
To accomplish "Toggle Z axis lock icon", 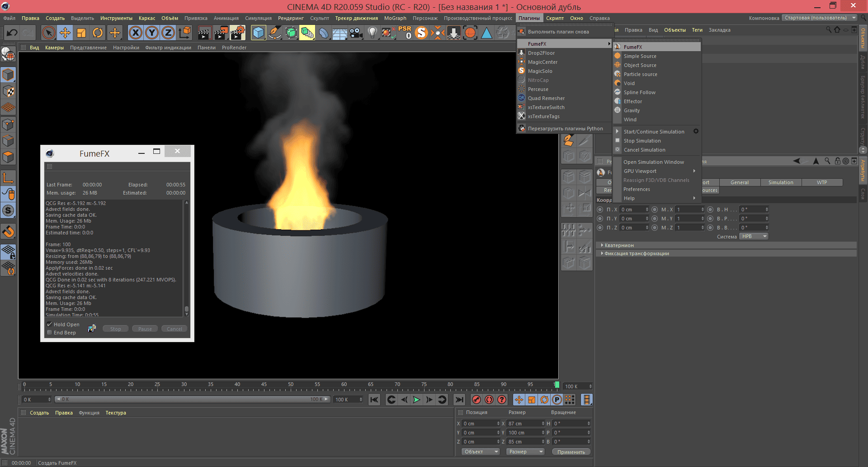I will [168, 33].
